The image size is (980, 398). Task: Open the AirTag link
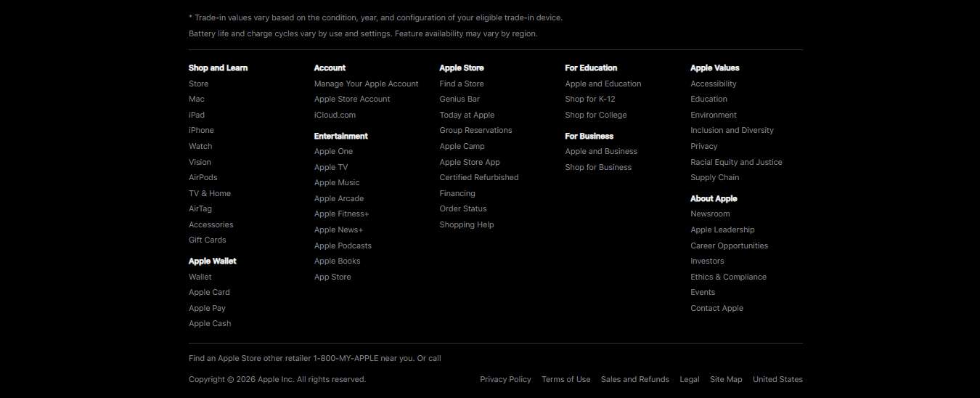click(200, 208)
